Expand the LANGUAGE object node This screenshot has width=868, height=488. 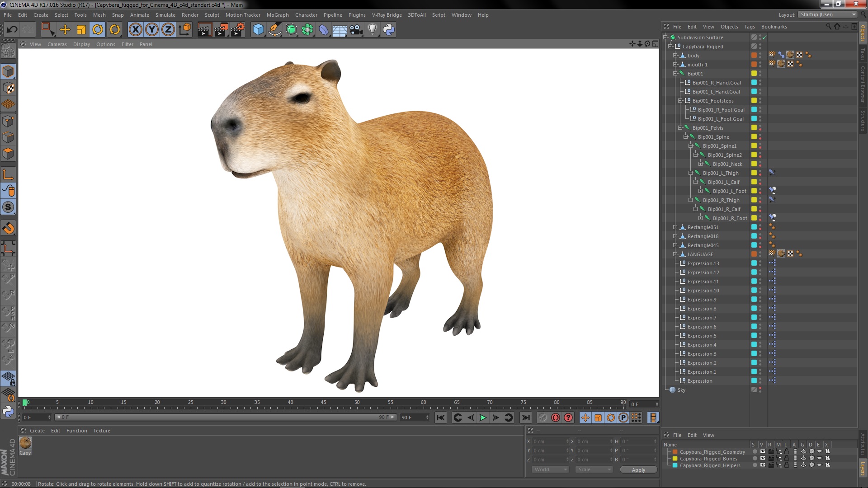(675, 254)
